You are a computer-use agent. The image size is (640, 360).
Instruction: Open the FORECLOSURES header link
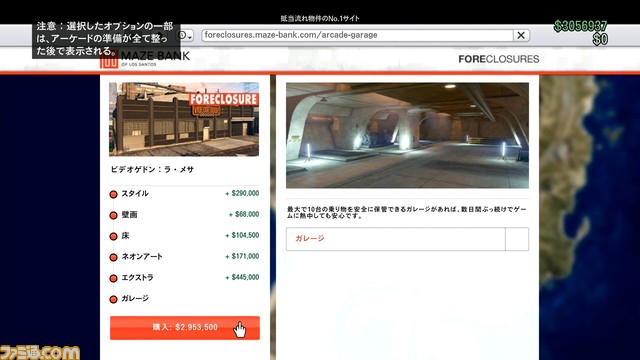pos(498,59)
